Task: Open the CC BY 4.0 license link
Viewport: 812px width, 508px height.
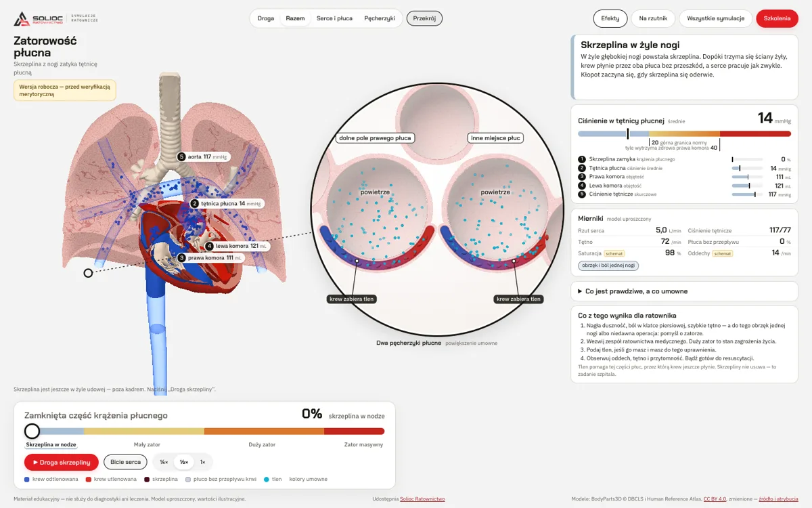Action: (x=715, y=499)
